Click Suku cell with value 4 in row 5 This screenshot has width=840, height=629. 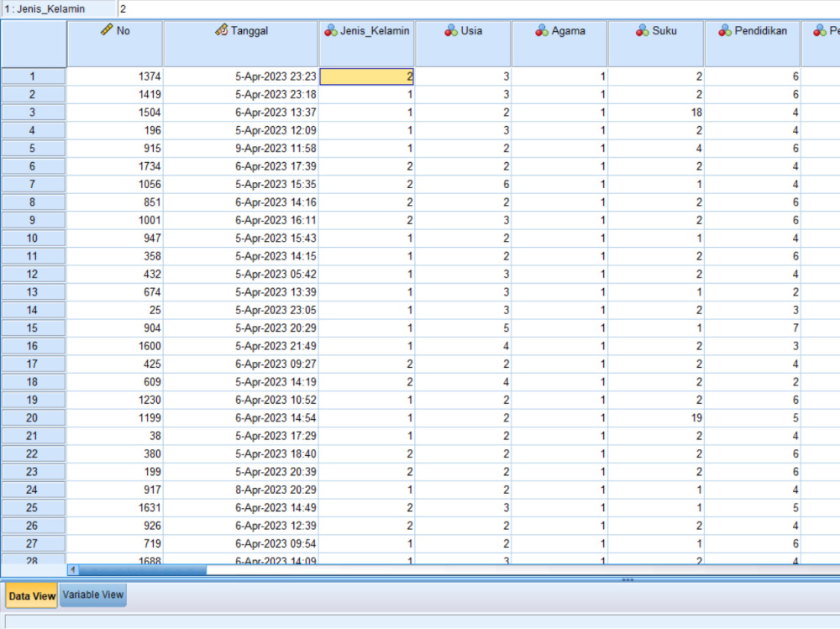click(x=656, y=149)
